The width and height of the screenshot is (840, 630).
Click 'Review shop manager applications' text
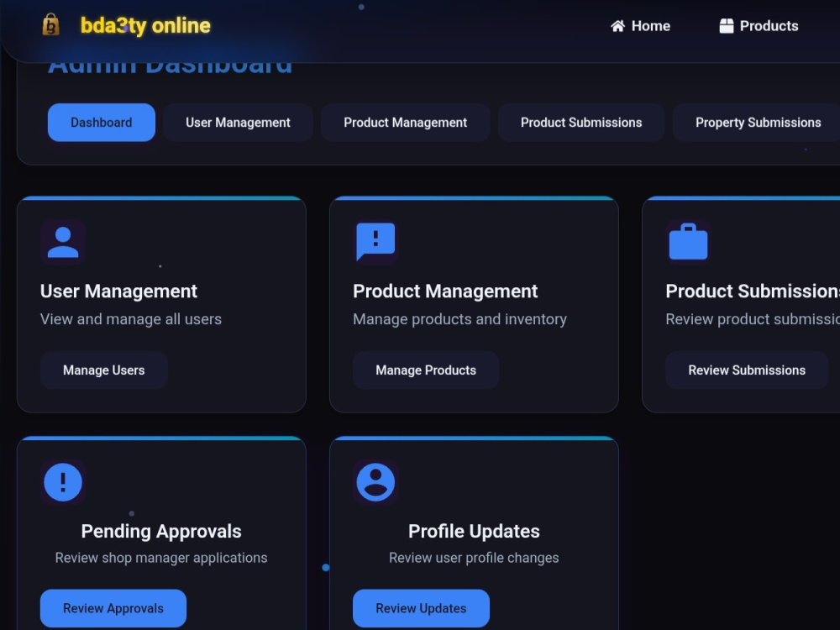(x=161, y=558)
